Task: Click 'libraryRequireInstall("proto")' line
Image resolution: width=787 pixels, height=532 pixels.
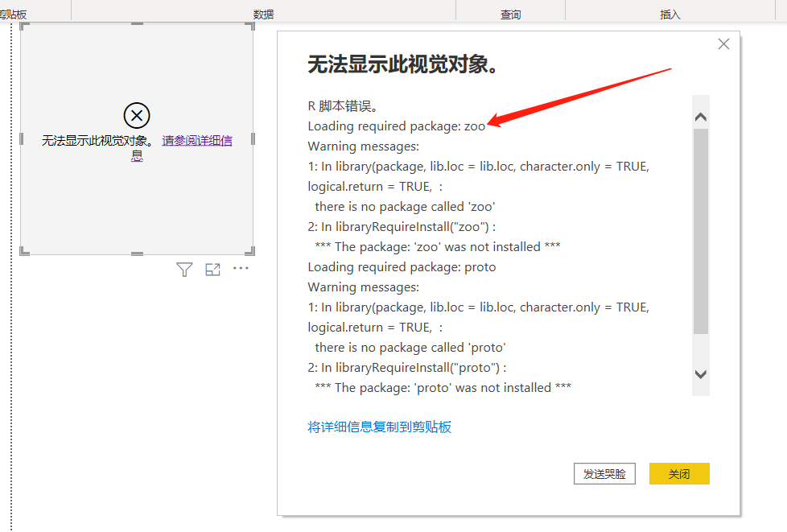Action: pos(407,367)
